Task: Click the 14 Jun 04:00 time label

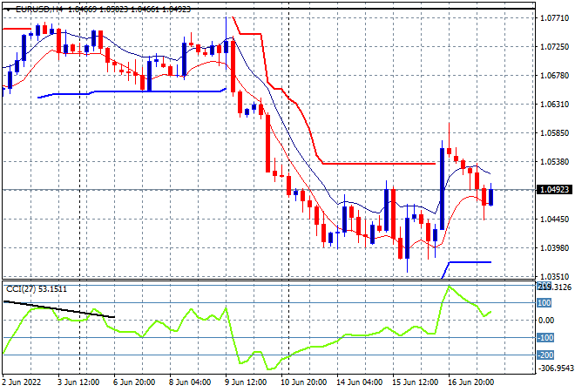Action: point(359,382)
